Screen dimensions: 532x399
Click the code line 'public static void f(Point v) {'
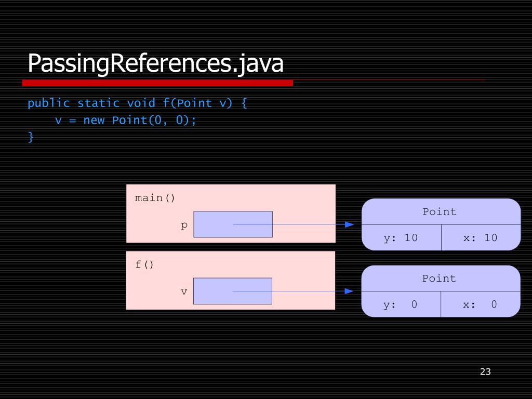(x=137, y=103)
